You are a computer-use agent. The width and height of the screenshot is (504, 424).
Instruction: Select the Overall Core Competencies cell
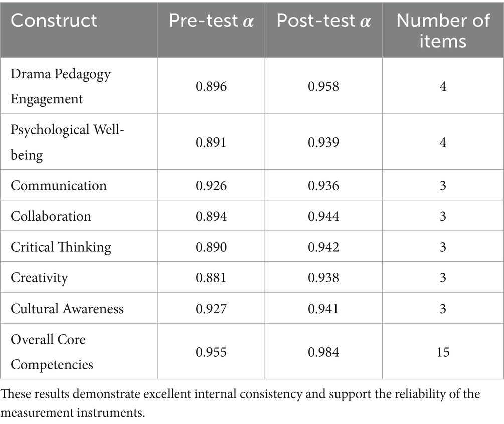coord(52,352)
